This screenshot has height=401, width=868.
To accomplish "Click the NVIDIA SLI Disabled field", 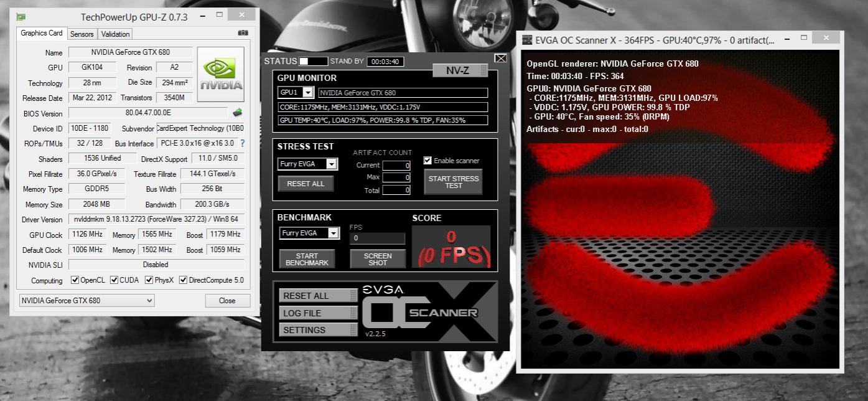I will tap(156, 265).
